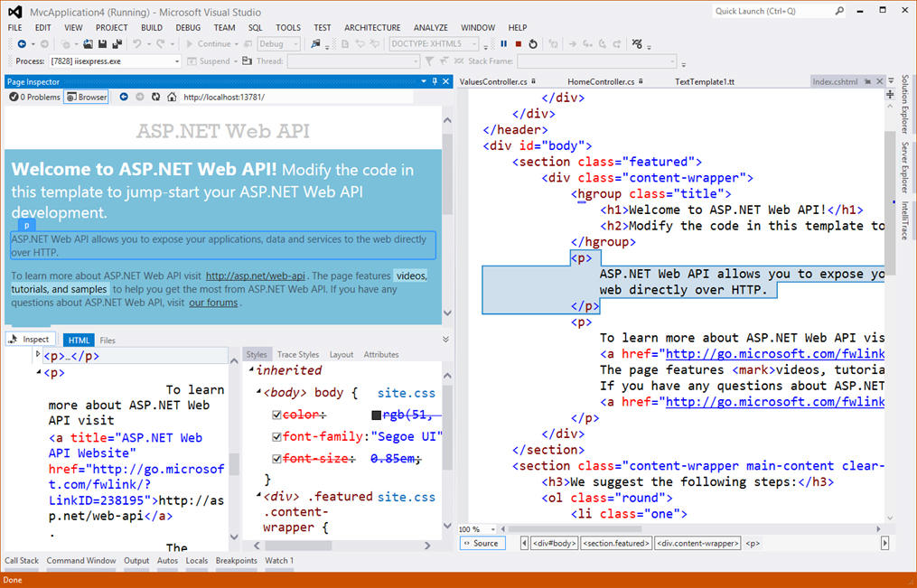The image size is (917, 588).
Task: Open the ARCHITECTURE menu
Action: coord(371,27)
